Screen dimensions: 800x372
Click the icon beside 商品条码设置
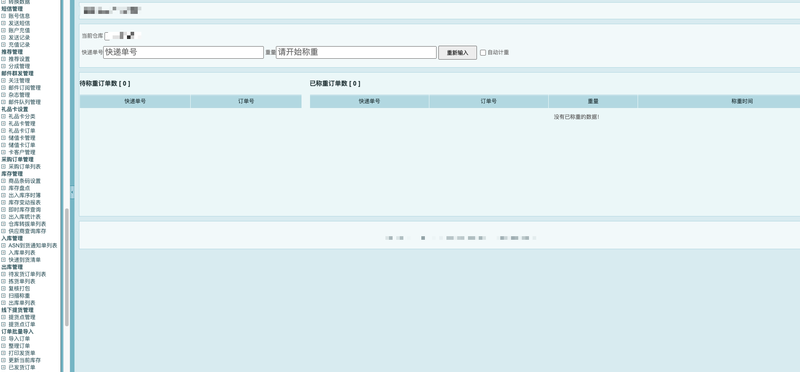[4, 181]
